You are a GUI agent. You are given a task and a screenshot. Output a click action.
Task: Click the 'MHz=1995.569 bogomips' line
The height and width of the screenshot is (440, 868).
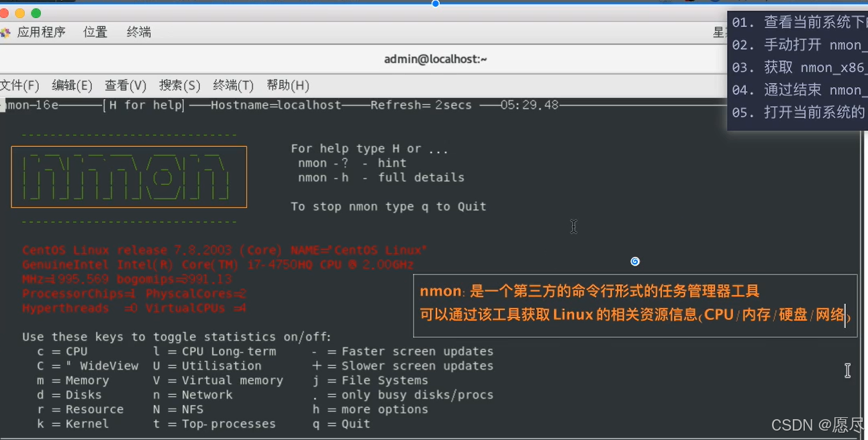[x=127, y=279]
